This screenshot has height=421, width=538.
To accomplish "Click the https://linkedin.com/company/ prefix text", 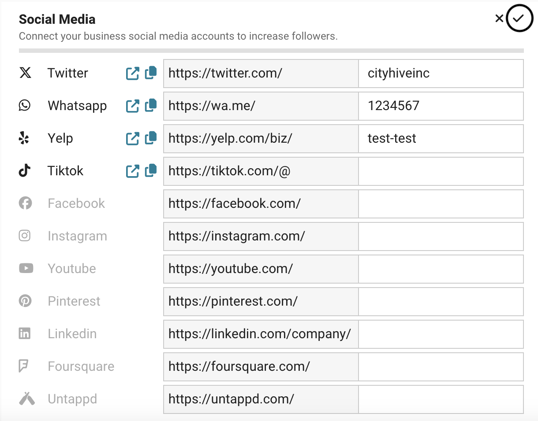I will [259, 334].
